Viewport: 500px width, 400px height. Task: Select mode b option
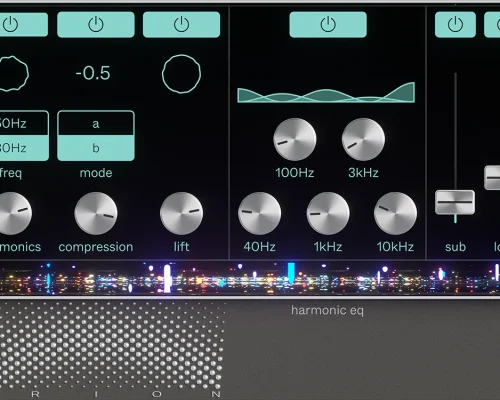tap(96, 148)
